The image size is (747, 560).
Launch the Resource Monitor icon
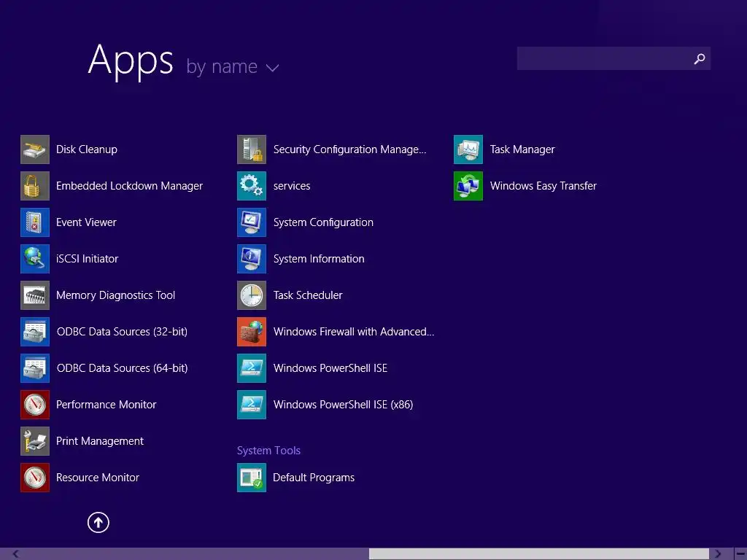(35, 477)
